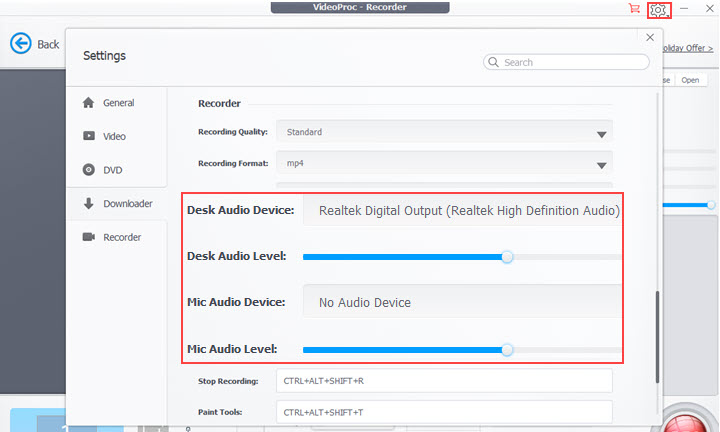Switch to the General tab
The width and height of the screenshot is (720, 432).
117,103
